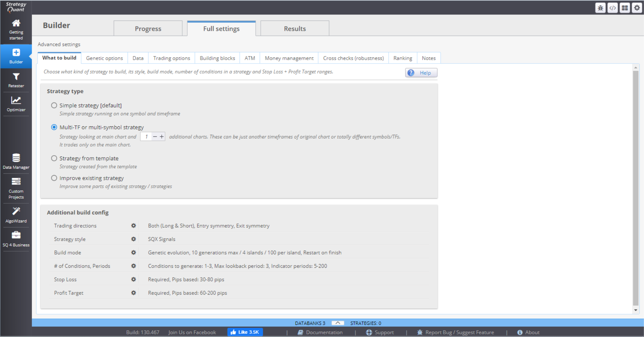Click scrollbar down arrow
Viewport: 644px width, 337px height.
click(636, 310)
